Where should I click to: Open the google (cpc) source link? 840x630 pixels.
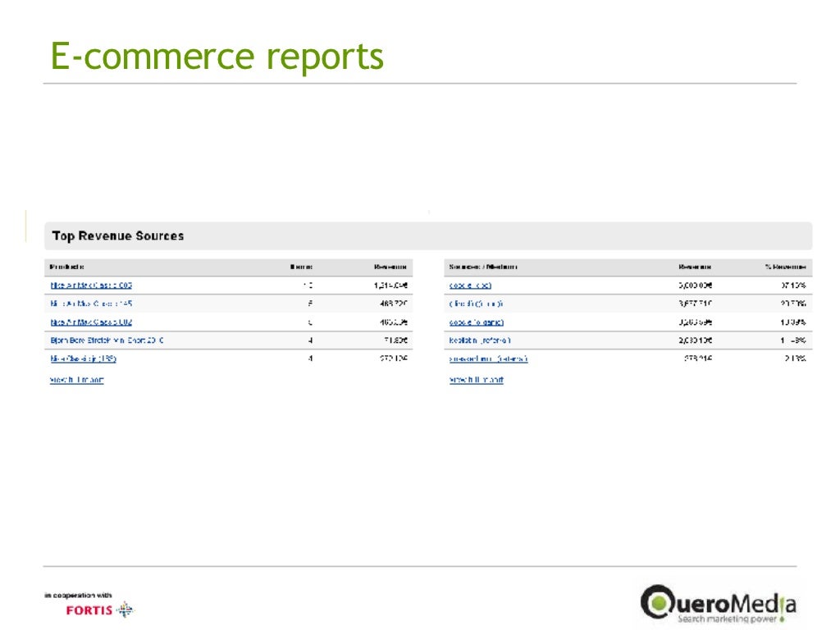point(470,285)
